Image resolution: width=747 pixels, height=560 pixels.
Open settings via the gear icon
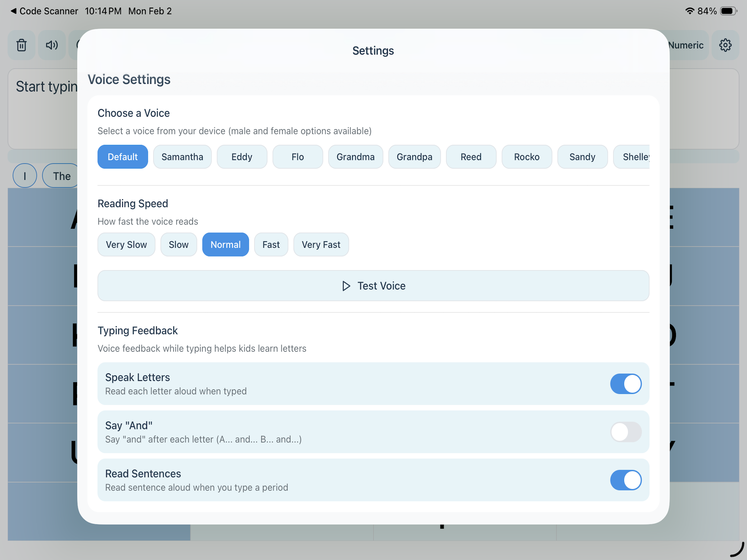click(725, 45)
